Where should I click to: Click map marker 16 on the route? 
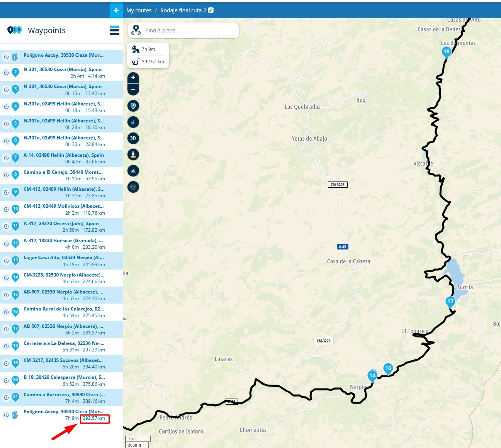tap(388, 369)
